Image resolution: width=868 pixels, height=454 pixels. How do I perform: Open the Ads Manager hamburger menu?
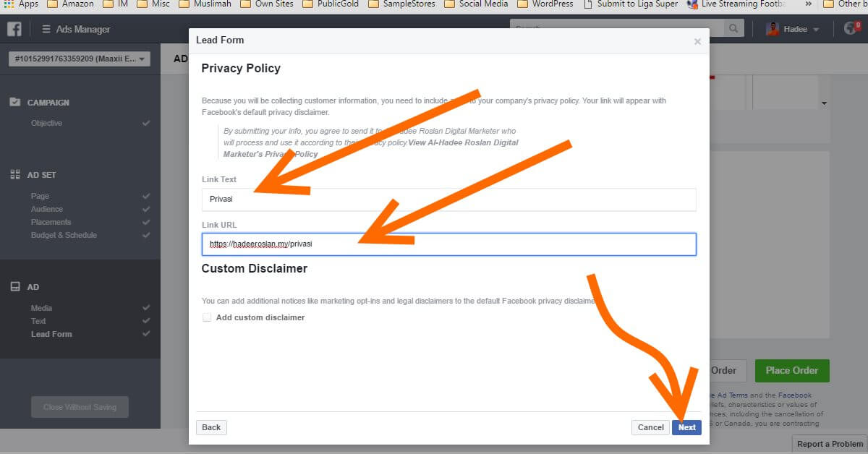tap(46, 30)
